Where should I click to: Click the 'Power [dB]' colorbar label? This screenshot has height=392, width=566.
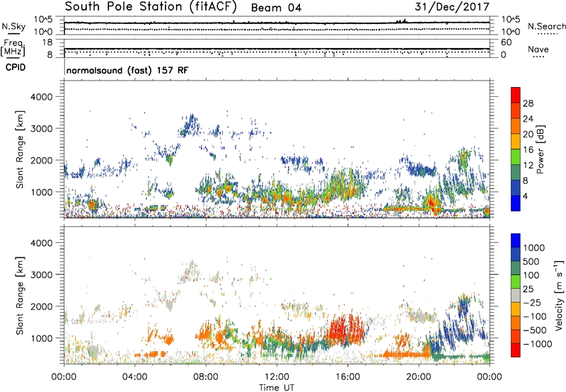pyautogui.click(x=540, y=149)
